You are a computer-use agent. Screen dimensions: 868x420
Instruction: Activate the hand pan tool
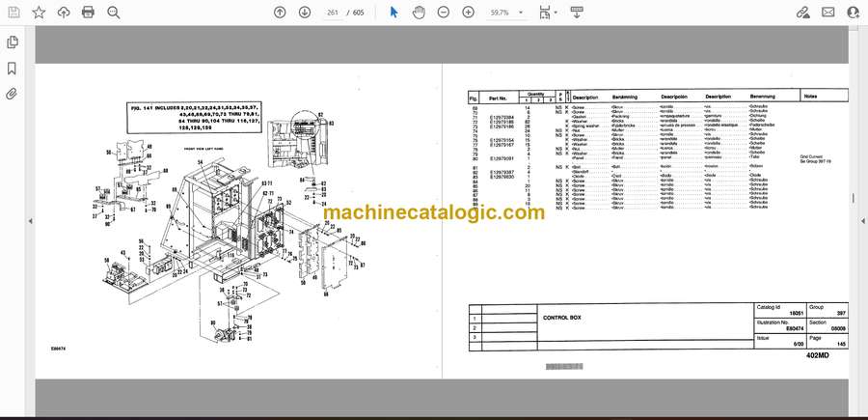(x=419, y=13)
